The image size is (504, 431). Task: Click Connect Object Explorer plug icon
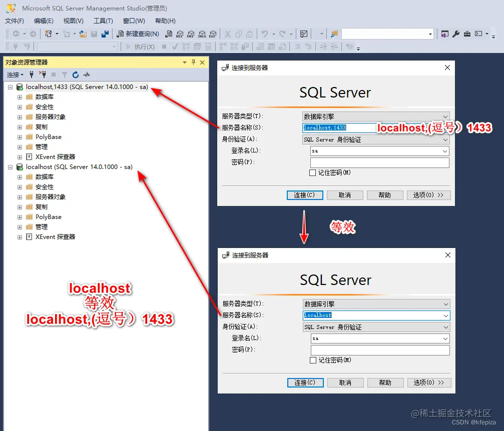32,75
